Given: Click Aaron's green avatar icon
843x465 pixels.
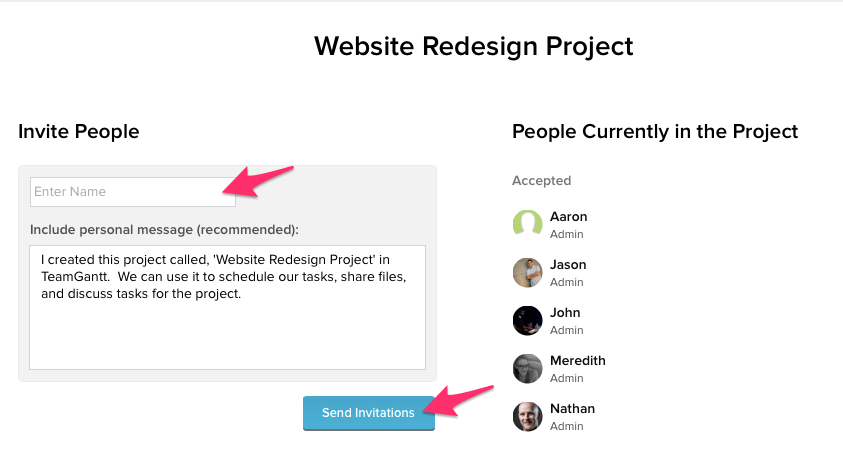Looking at the screenshot, I should coord(527,224).
